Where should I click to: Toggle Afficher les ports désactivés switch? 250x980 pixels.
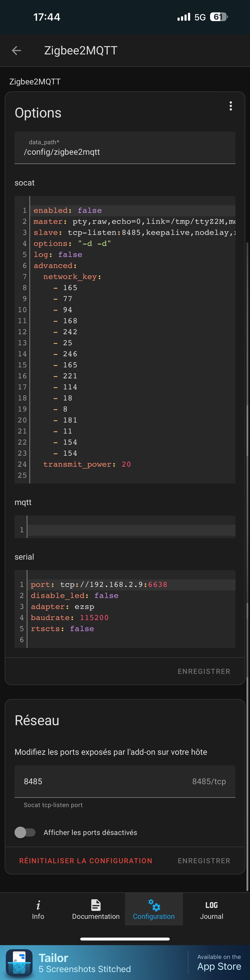click(25, 832)
